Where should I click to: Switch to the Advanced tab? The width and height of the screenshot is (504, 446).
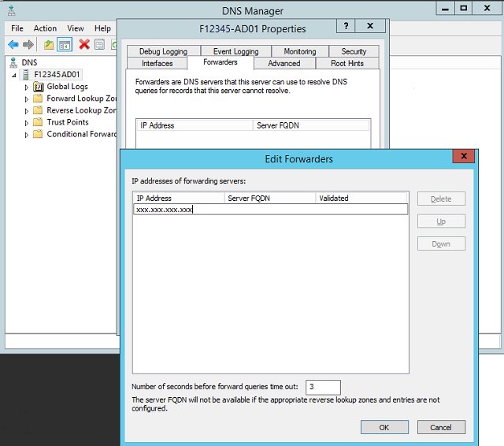284,63
